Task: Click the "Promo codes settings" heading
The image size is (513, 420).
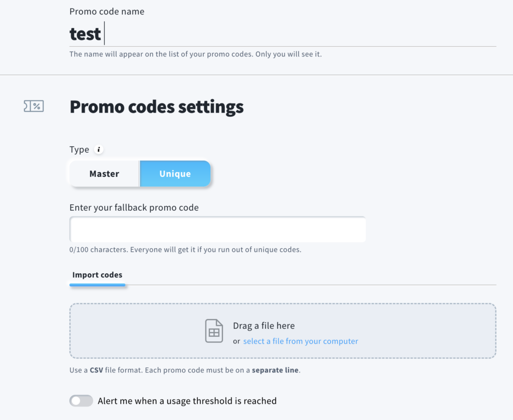Action: 156,107
